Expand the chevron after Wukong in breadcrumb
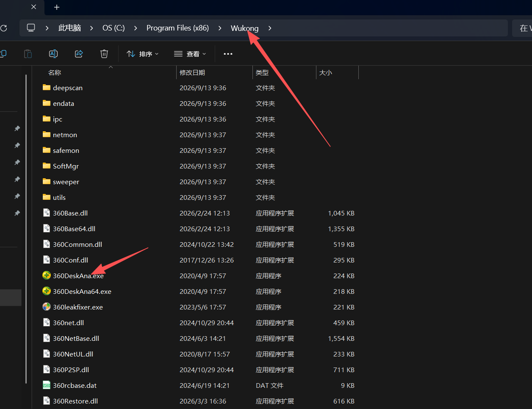Viewport: 532px width, 409px height. coord(270,28)
